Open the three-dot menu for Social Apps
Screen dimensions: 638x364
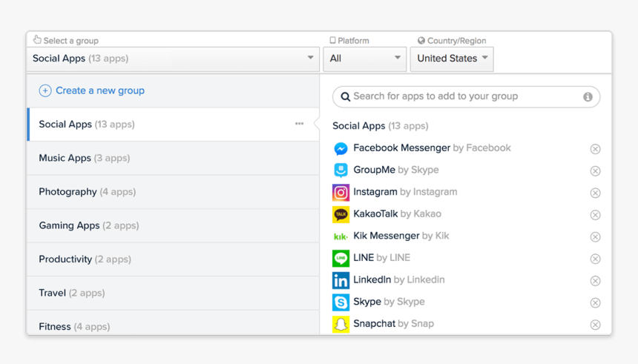[299, 124]
